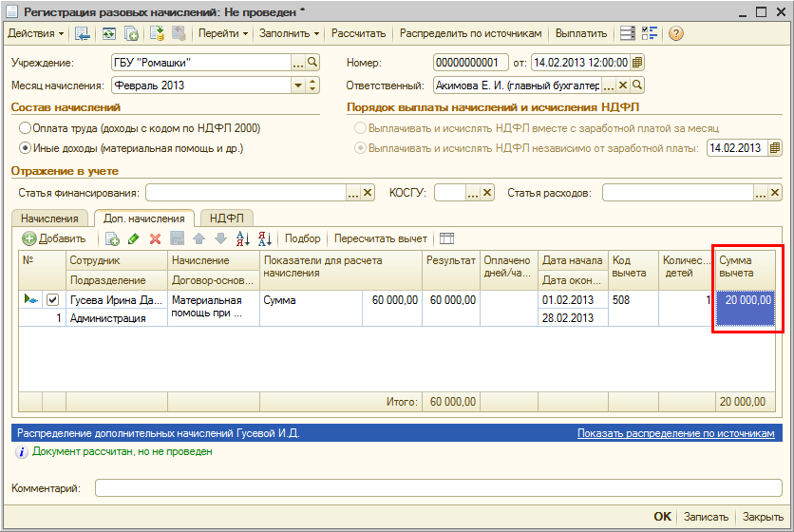
Task: Click Распределить по источникам button
Action: pos(470,33)
